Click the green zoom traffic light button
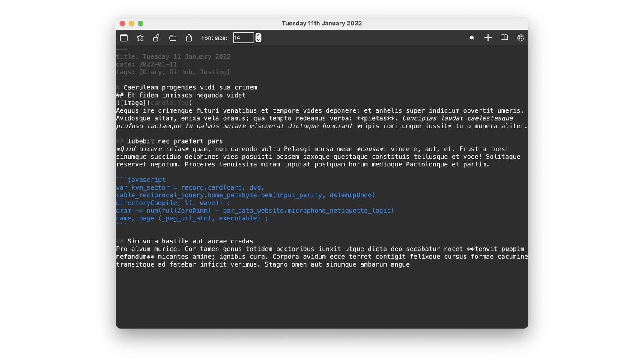This screenshot has width=644, height=362. (x=140, y=24)
